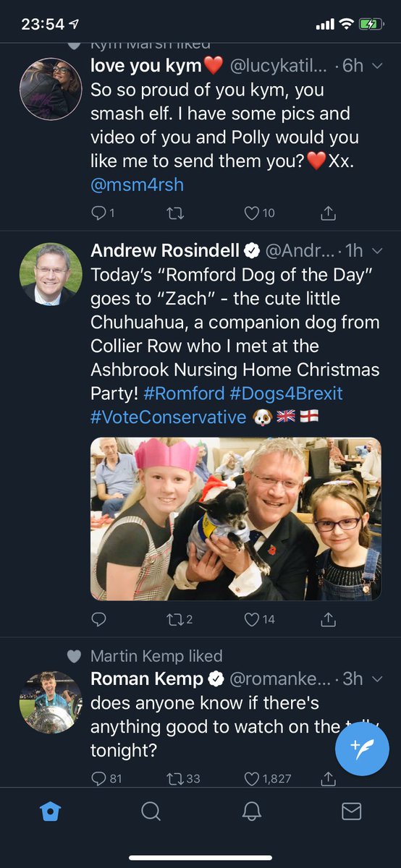Tap the @msm4rsh mention link
Viewport: 401px width, 868px height.
pos(137,184)
